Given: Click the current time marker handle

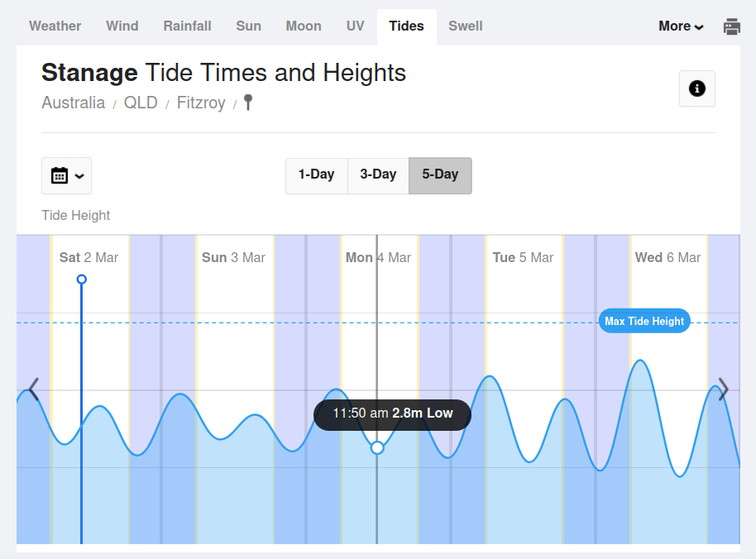Looking at the screenshot, I should [81, 279].
